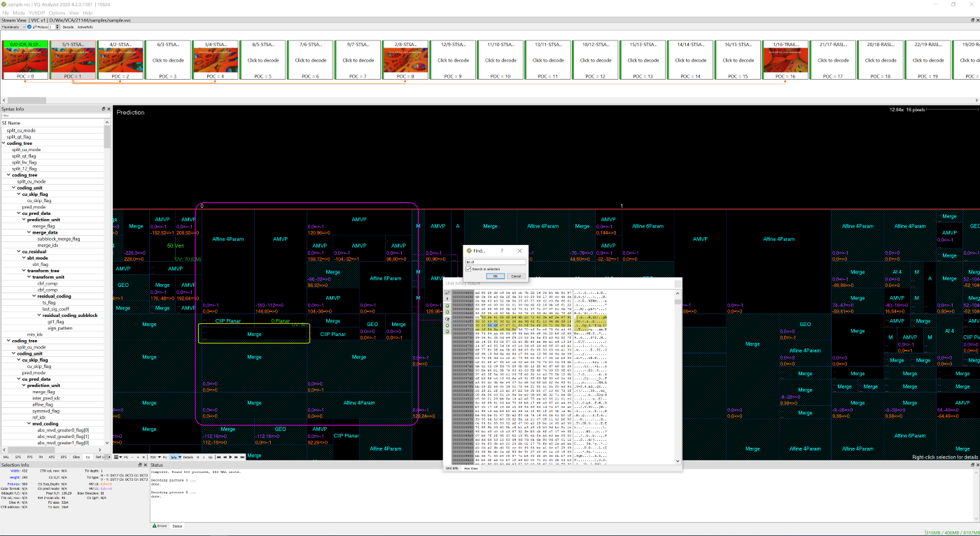Click the Find dialog search text field
980x536 pixels.
(x=495, y=262)
